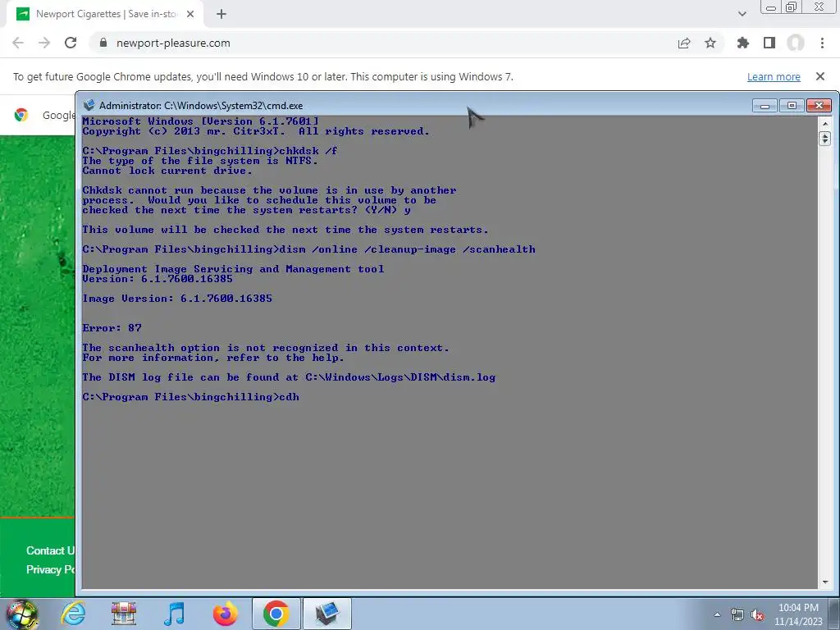Image resolution: width=840 pixels, height=630 pixels.
Task: Click the 'The type of the file system is NTFS.' line
Action: [x=200, y=161]
